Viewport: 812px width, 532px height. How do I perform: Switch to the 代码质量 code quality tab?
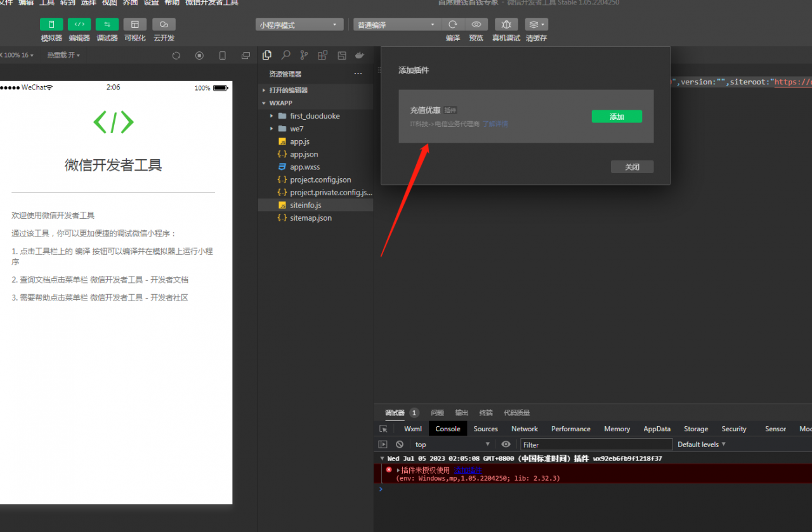(x=516, y=413)
